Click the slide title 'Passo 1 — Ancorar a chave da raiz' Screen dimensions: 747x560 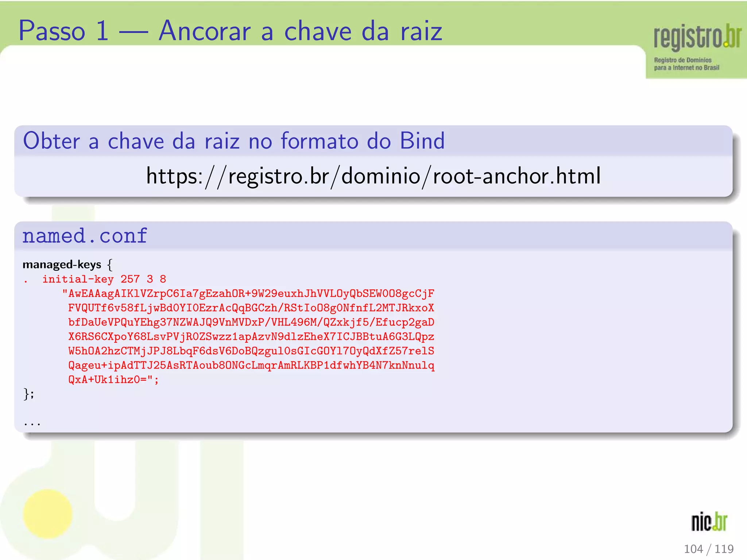[230, 31]
